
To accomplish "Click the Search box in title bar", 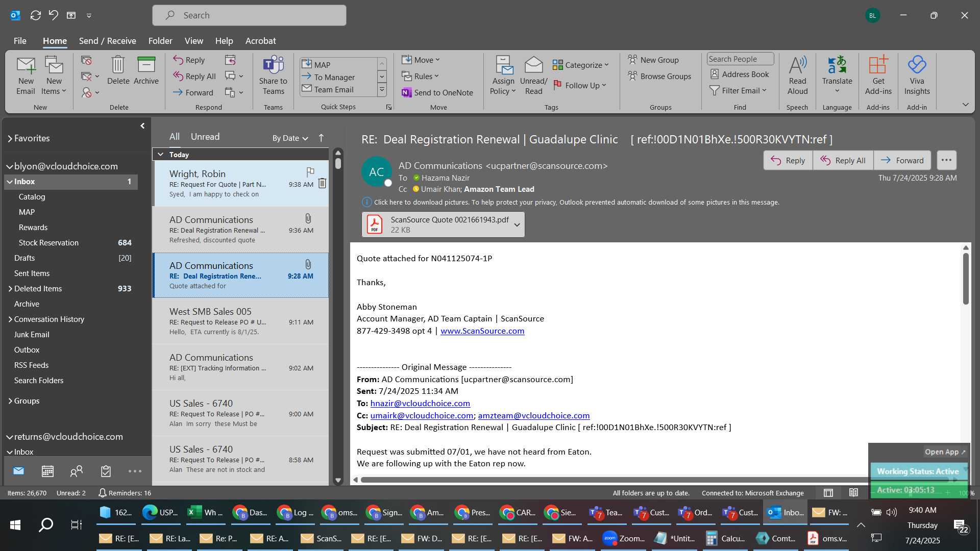I will 249,15.
